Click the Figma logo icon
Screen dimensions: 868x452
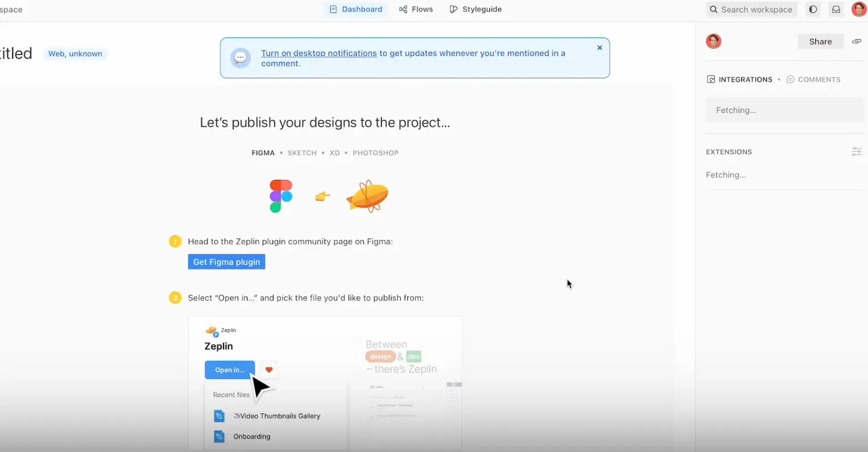tap(280, 196)
